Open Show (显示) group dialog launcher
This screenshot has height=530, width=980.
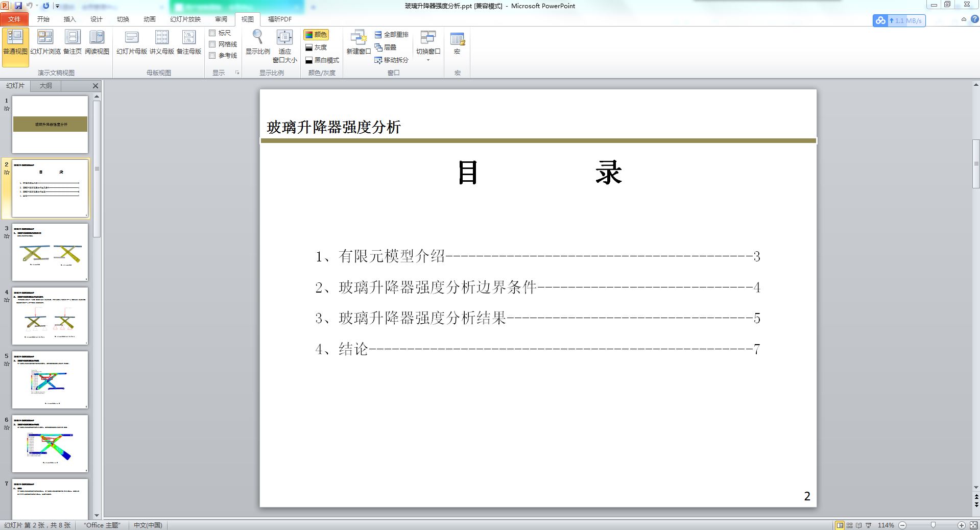(237, 73)
